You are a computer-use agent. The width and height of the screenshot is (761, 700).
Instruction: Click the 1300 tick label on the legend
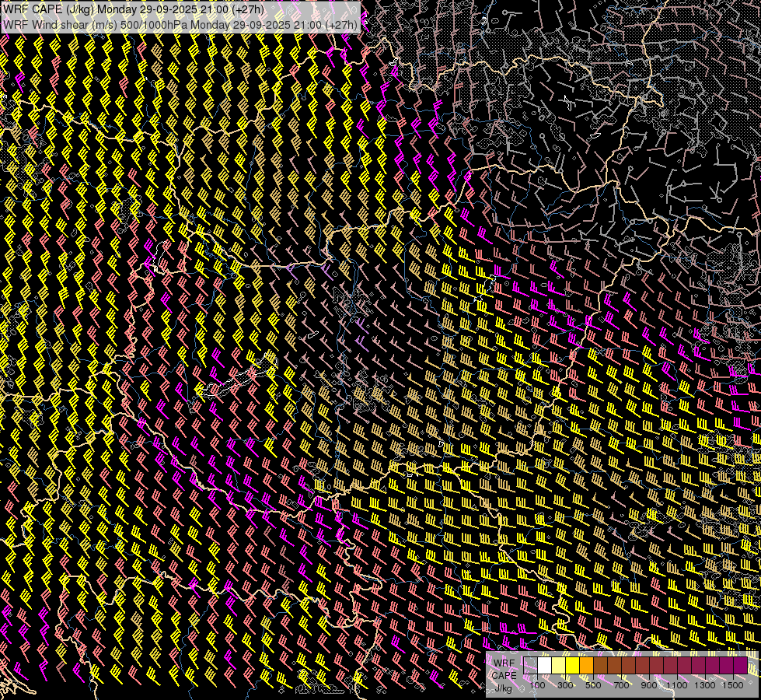coord(705,685)
